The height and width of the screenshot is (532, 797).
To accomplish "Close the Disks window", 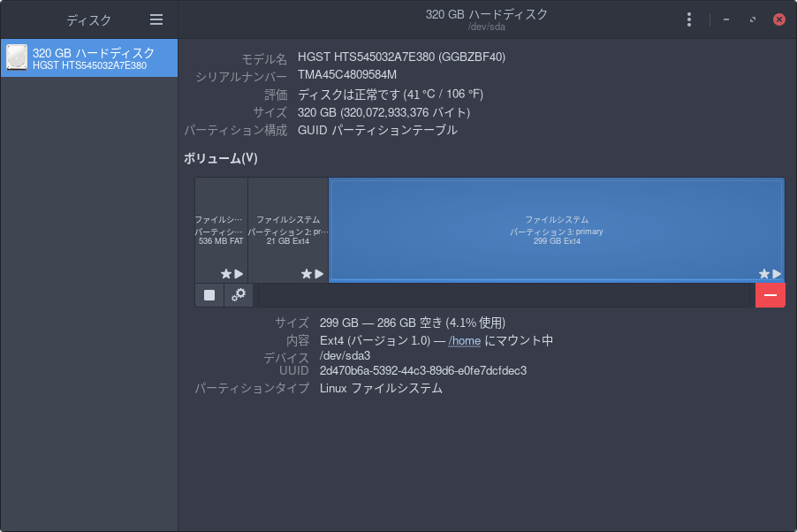I will (778, 19).
